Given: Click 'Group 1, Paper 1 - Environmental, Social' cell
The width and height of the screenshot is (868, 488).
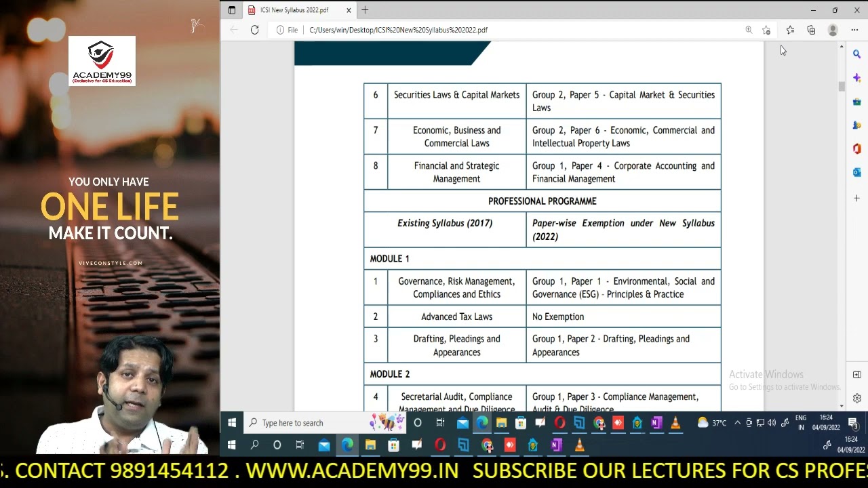Looking at the screenshot, I should pos(623,288).
